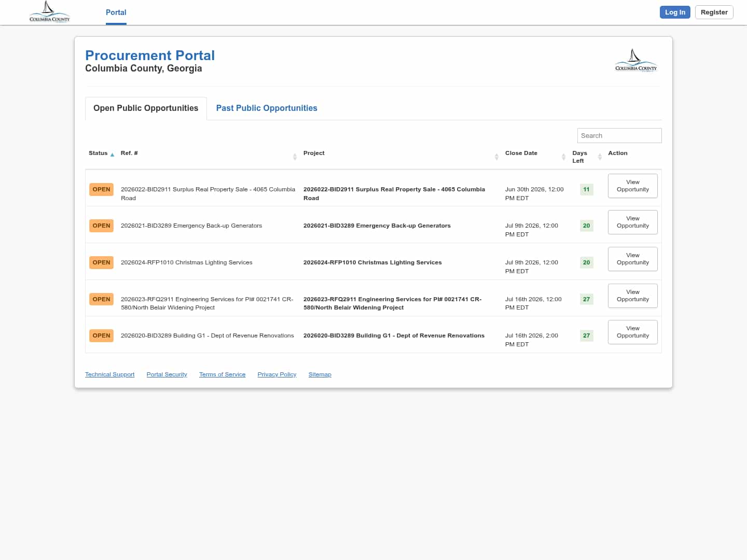Screen dimensions: 747x560
Task: Click days left 20 for Emergency Generators
Action: (586, 226)
